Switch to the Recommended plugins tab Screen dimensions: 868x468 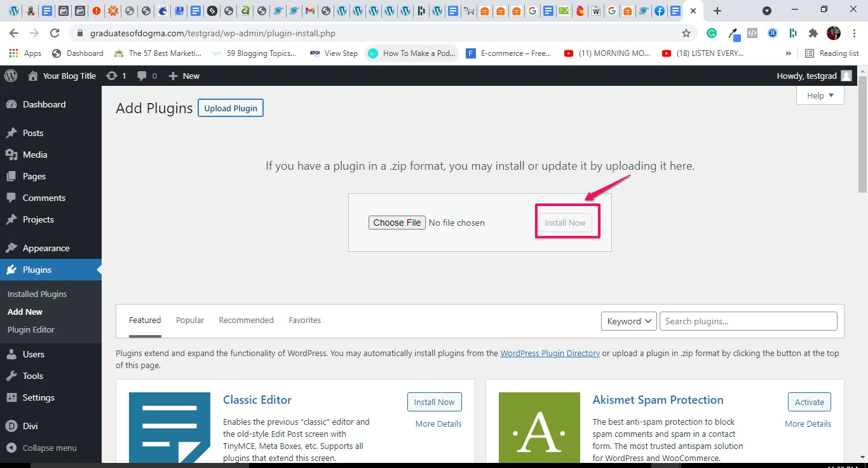coord(246,320)
